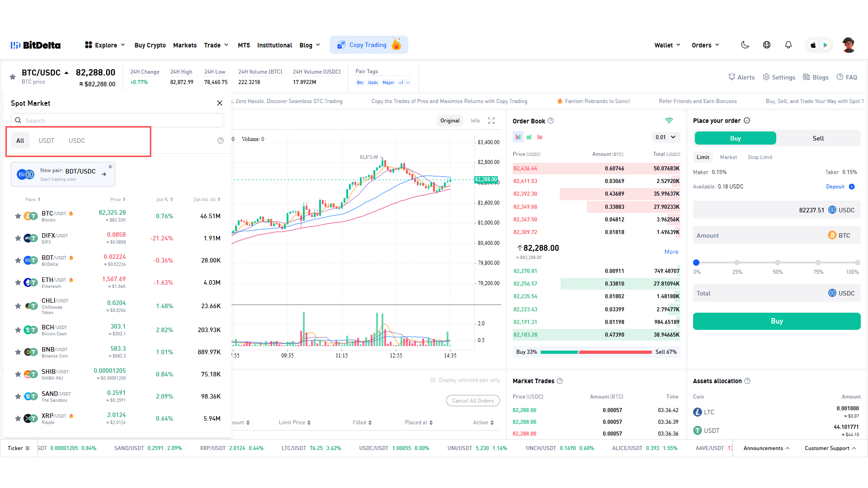Click Cancel All Orders button
Viewport: 868px width, 488px height.
473,401
